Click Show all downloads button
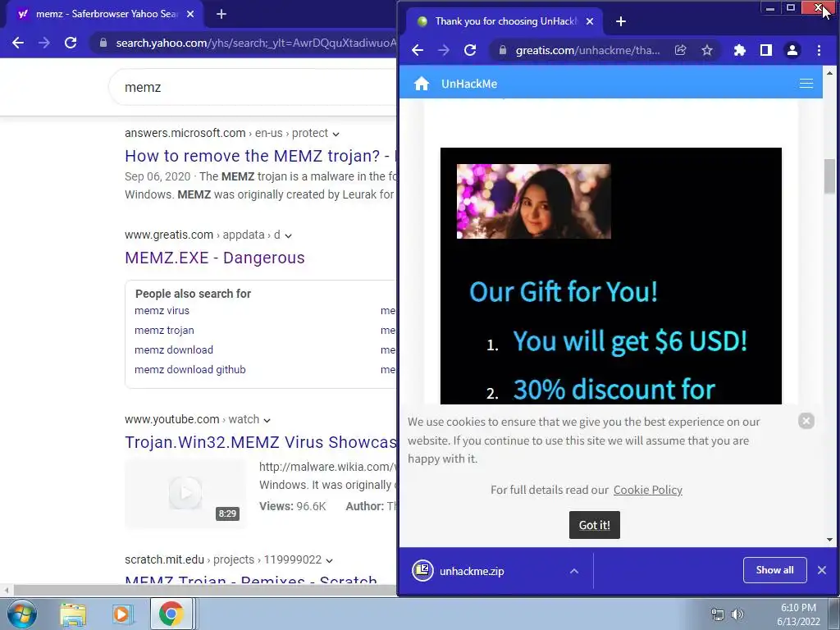The image size is (840, 630). pos(774,570)
